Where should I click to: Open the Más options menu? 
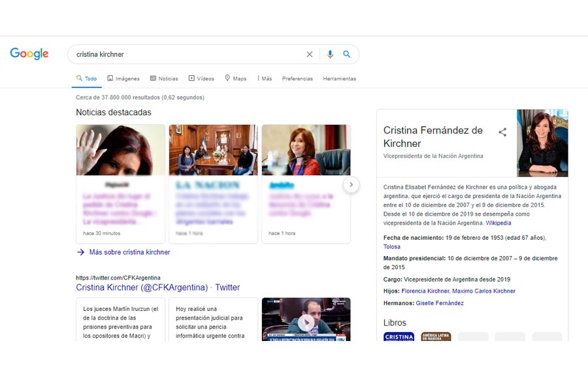pyautogui.click(x=265, y=78)
